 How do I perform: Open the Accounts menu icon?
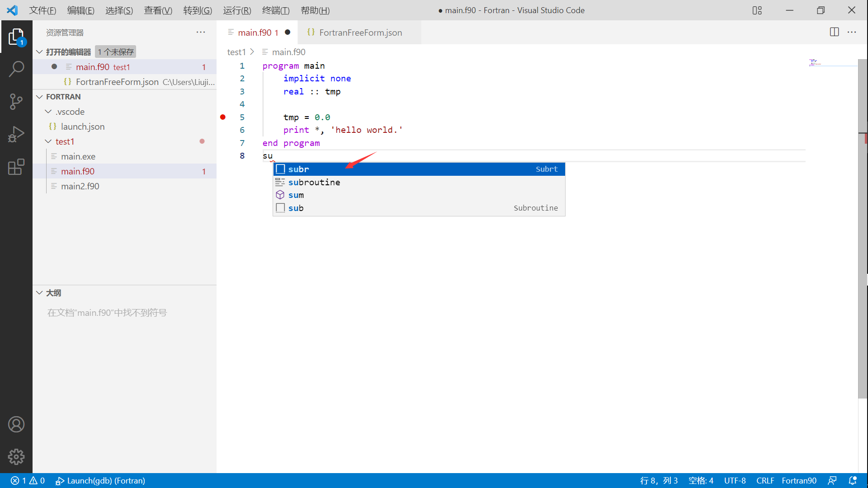pyautogui.click(x=16, y=424)
